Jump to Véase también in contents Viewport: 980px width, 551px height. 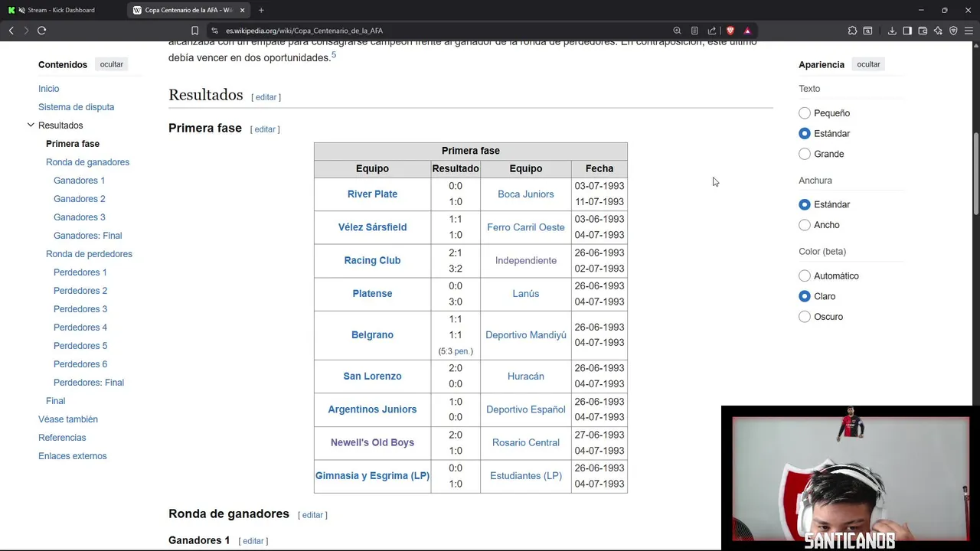[68, 419]
